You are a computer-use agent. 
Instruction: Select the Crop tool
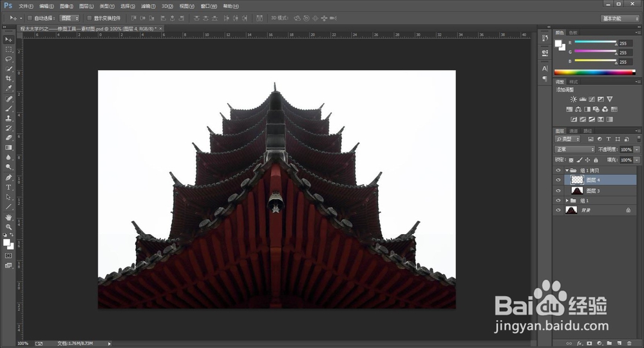tap(9, 78)
